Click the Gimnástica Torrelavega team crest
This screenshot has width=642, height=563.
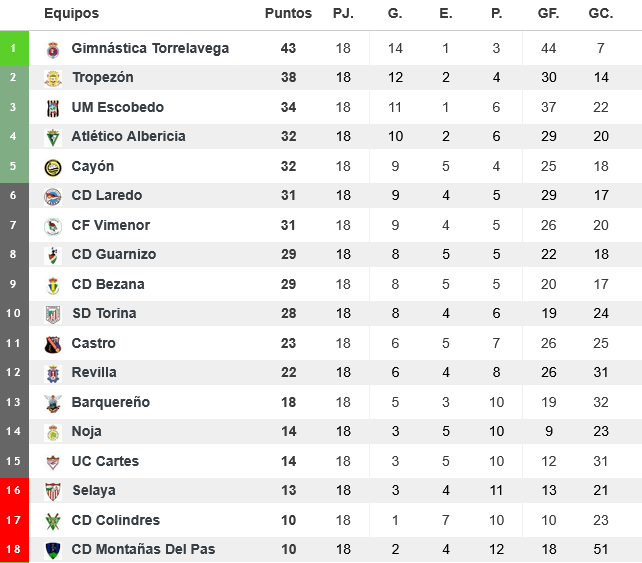coord(53,49)
